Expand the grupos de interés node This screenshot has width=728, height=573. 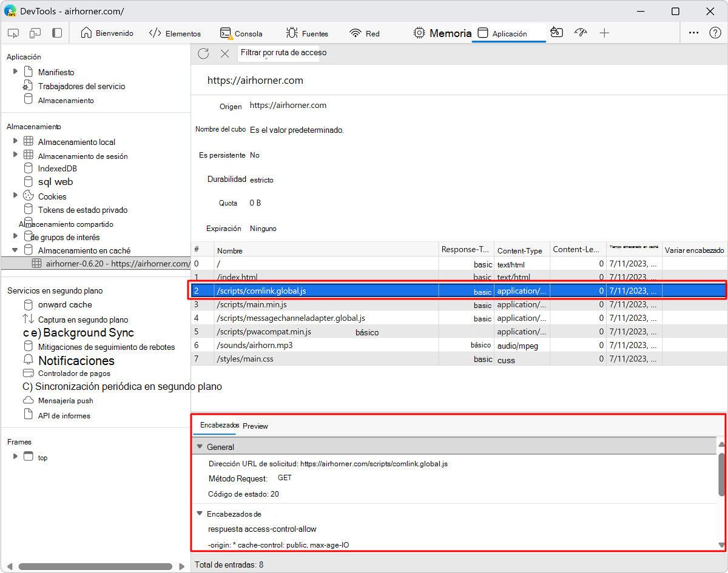pos(15,236)
